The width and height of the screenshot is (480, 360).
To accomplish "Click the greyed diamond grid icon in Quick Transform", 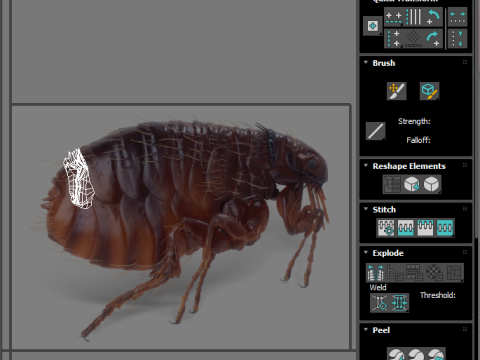I will (413, 38).
